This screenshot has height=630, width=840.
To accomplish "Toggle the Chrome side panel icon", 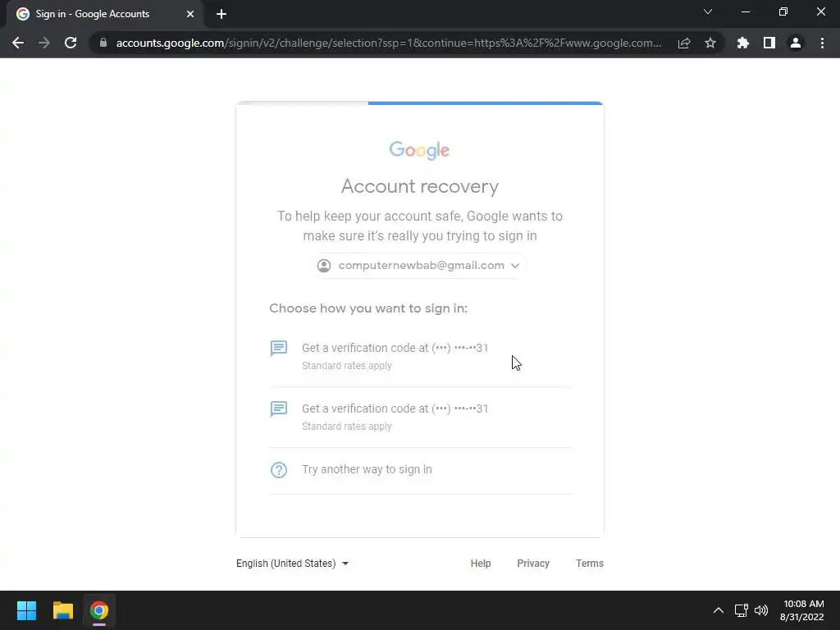I will (769, 43).
